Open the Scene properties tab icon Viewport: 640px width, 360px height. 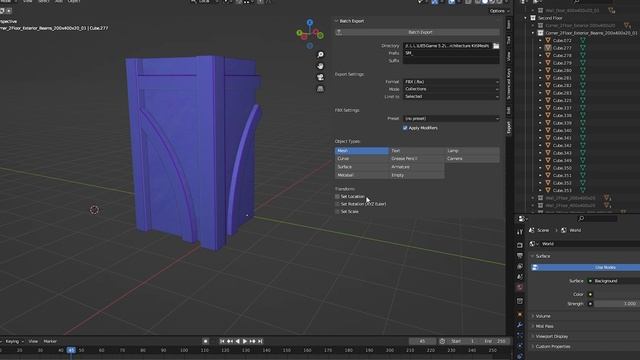(x=520, y=277)
